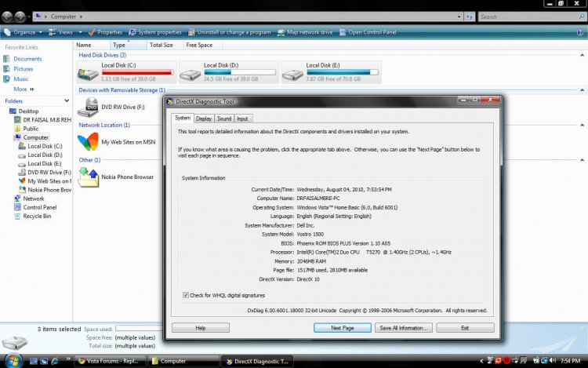588x368 pixels.
Task: Click Computer breadcrumb in address bar
Action: 63,16
